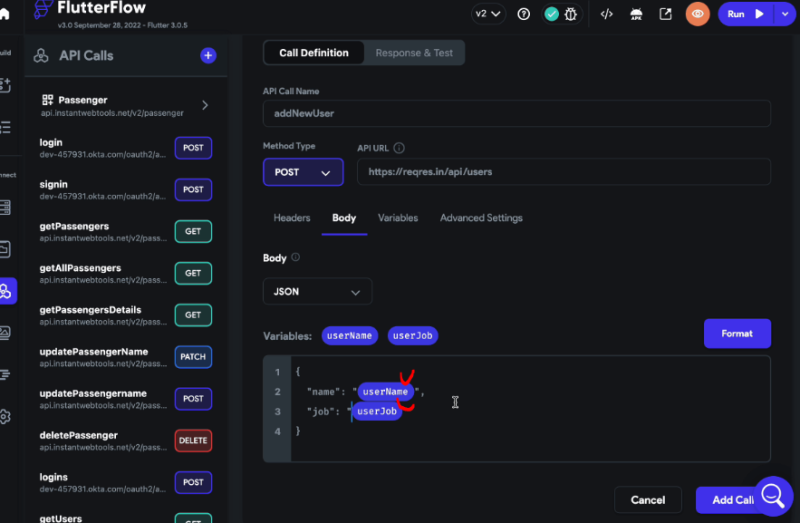
Task: Select the getPassengers API call
Action: 126,232
